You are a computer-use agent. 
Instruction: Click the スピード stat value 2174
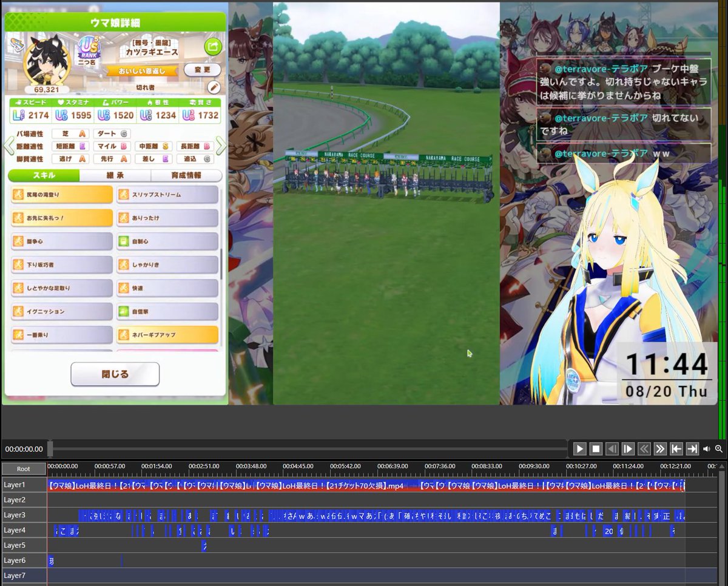(x=38, y=115)
